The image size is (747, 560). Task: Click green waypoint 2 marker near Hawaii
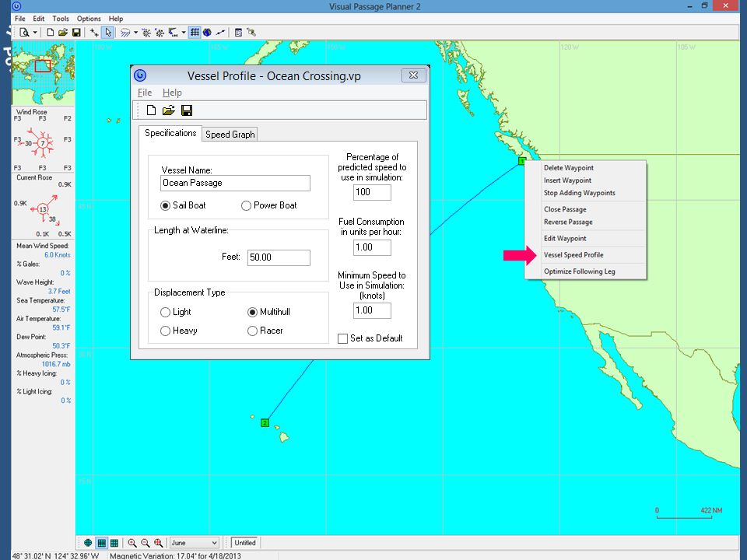click(x=265, y=423)
